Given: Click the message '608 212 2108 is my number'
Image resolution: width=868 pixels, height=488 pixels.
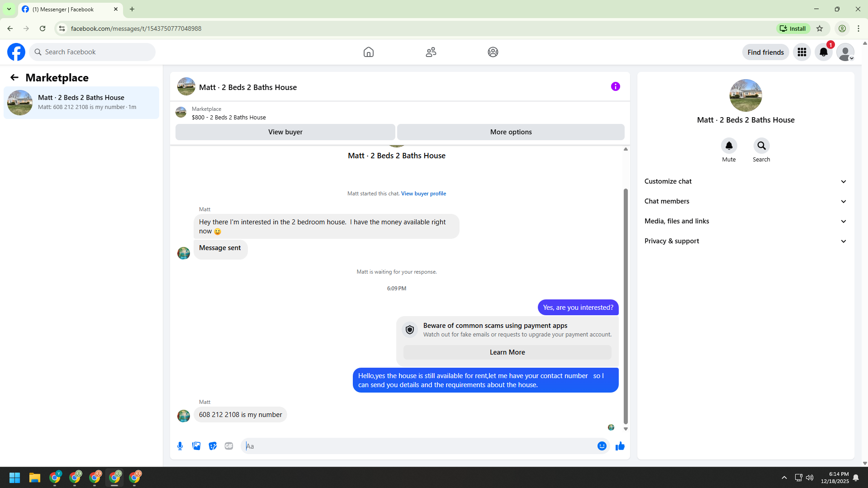Looking at the screenshot, I should click(x=240, y=415).
